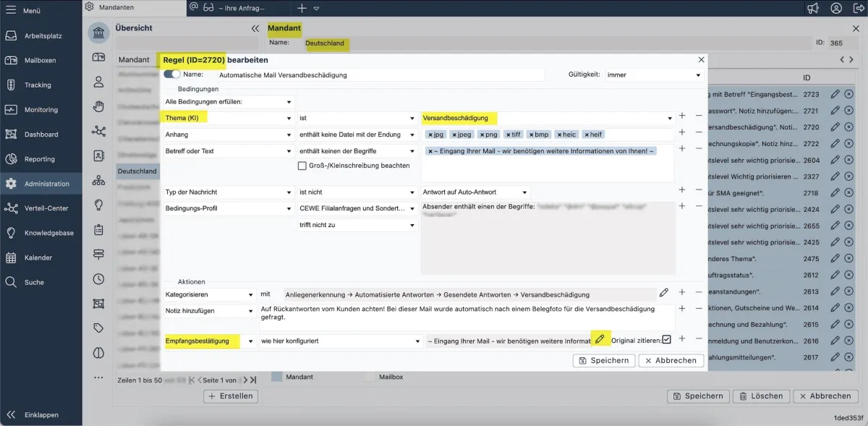Edit category path with pencil icon
The image size is (868, 426).
[x=664, y=293]
